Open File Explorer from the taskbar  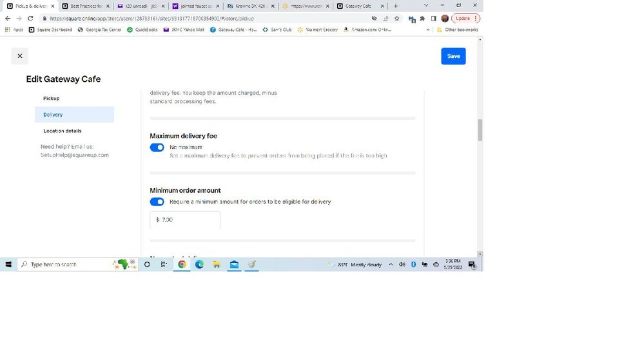point(217,265)
